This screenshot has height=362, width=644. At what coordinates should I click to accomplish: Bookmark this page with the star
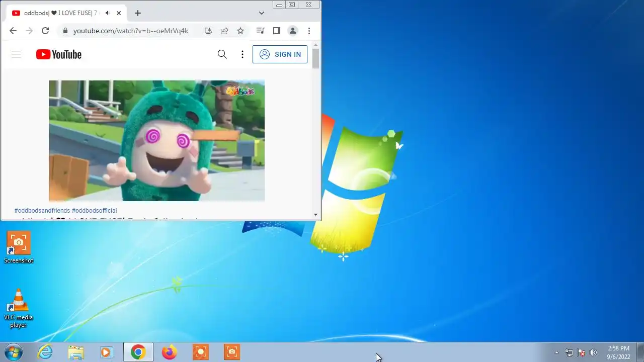(240, 31)
